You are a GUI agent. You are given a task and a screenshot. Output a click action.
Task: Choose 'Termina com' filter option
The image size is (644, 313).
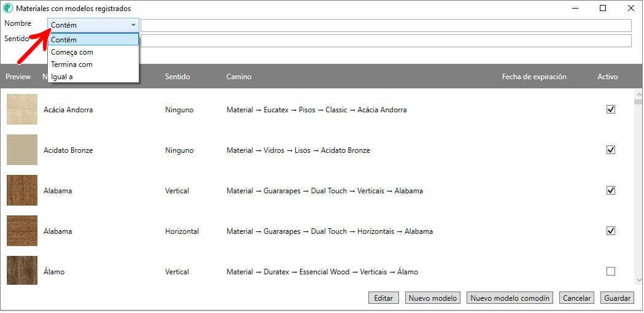[72, 64]
